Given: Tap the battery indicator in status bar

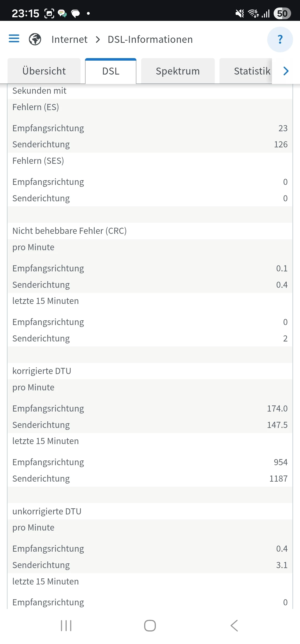Looking at the screenshot, I should [x=282, y=13].
